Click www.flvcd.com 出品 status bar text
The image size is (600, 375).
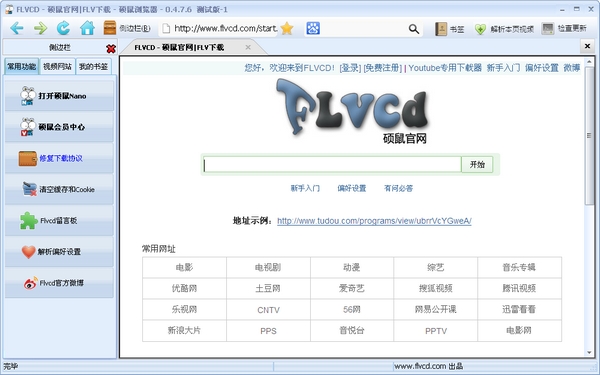[x=428, y=366]
